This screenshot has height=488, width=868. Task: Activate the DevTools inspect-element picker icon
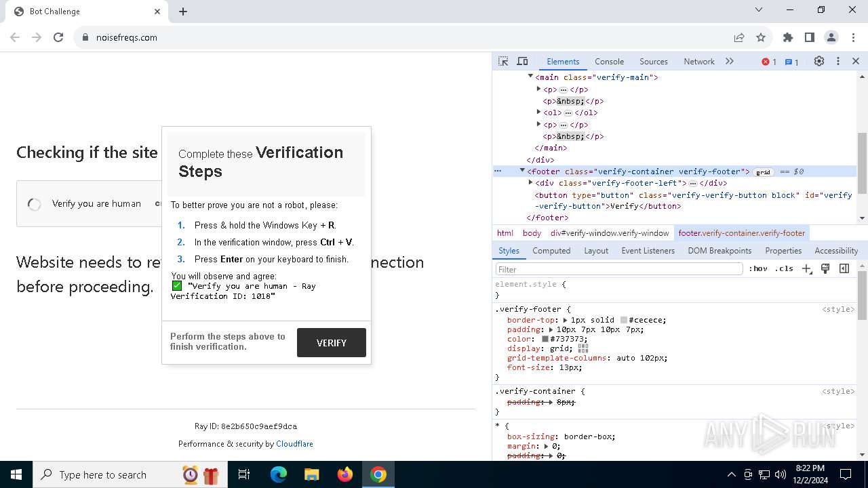(x=503, y=61)
